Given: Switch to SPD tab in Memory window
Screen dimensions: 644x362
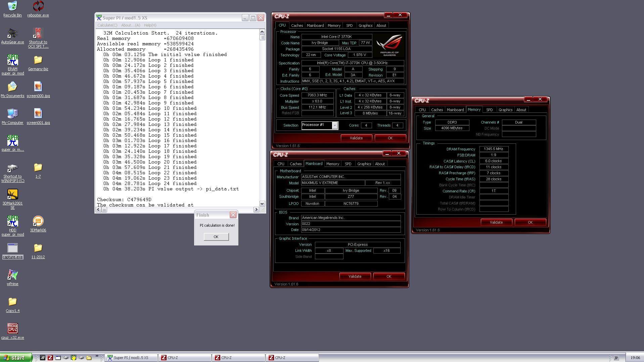Looking at the screenshot, I should [489, 110].
